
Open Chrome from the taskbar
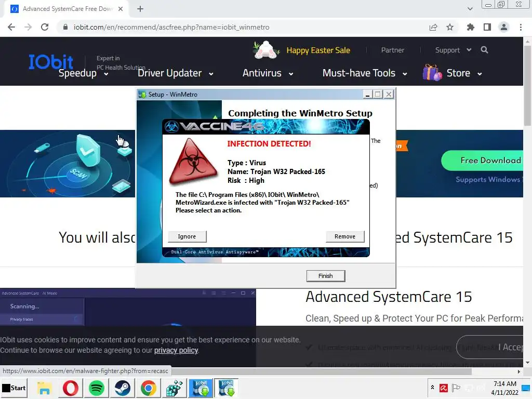(x=149, y=388)
